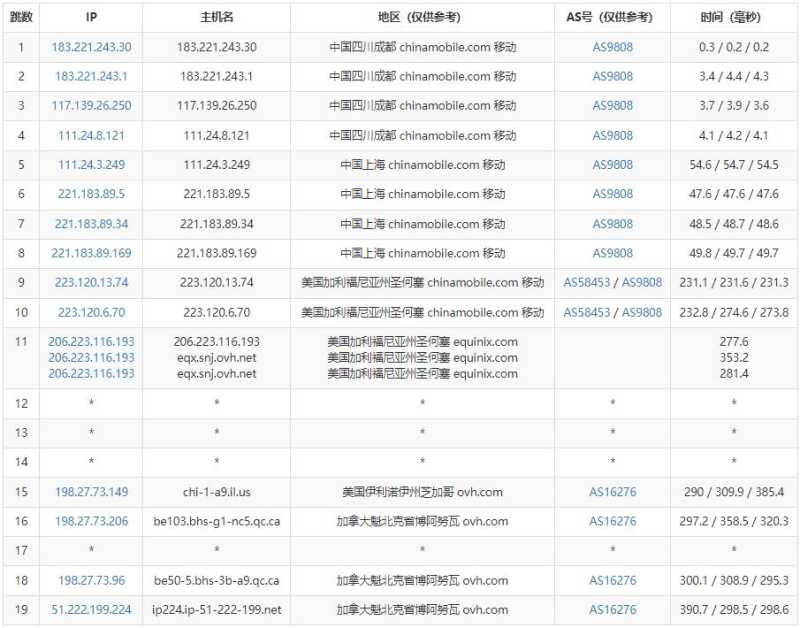
Task: Click AS58453 link in hop 9 row
Action: [x=587, y=282]
